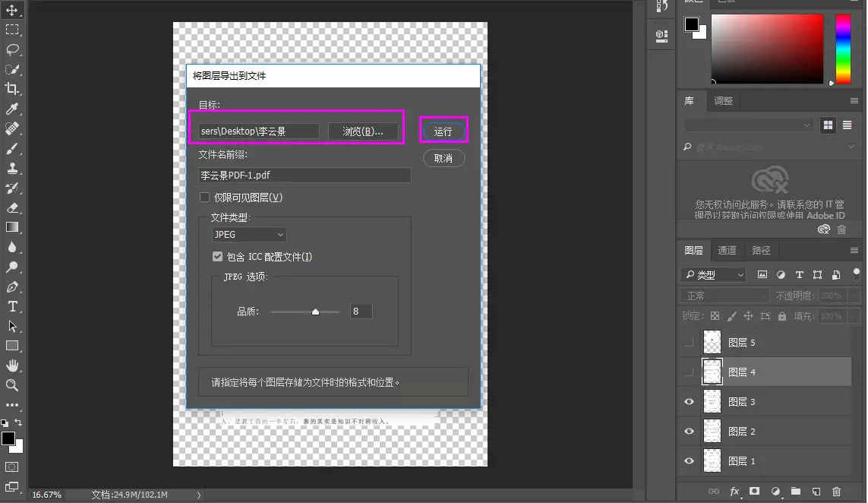Create a new group folder icon
868x503 pixels.
(x=796, y=492)
